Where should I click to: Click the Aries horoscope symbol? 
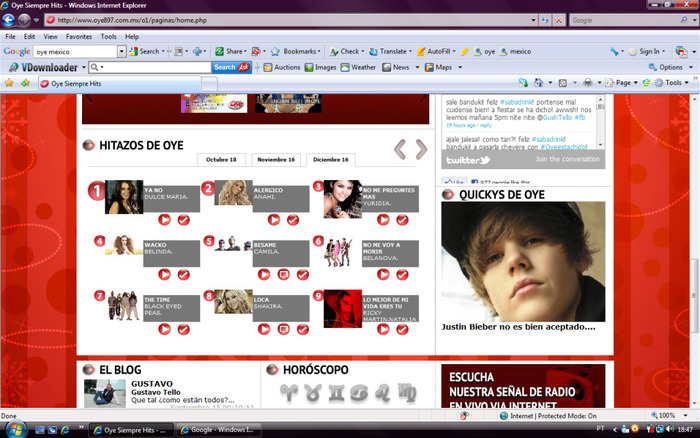(x=289, y=393)
